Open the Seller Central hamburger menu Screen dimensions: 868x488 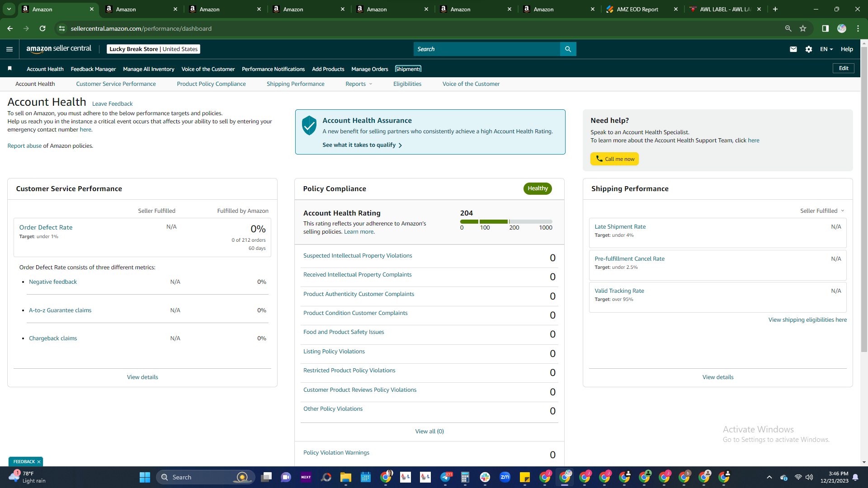point(9,49)
